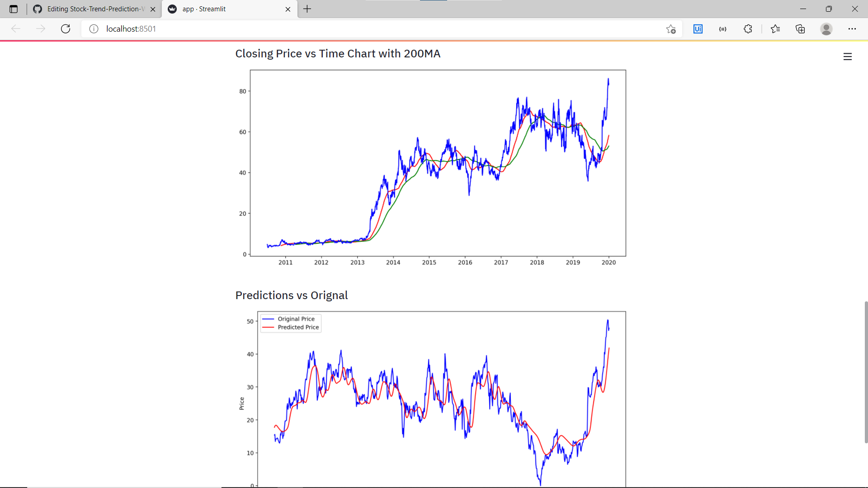
Task: Close the app · Streamlit tab
Action: [x=288, y=9]
